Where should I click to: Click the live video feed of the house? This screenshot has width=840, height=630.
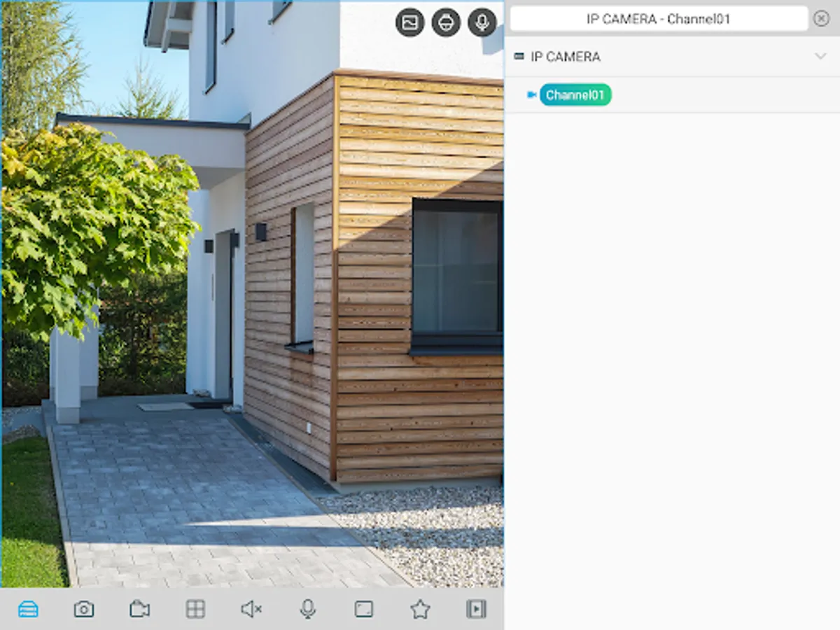tap(252, 294)
